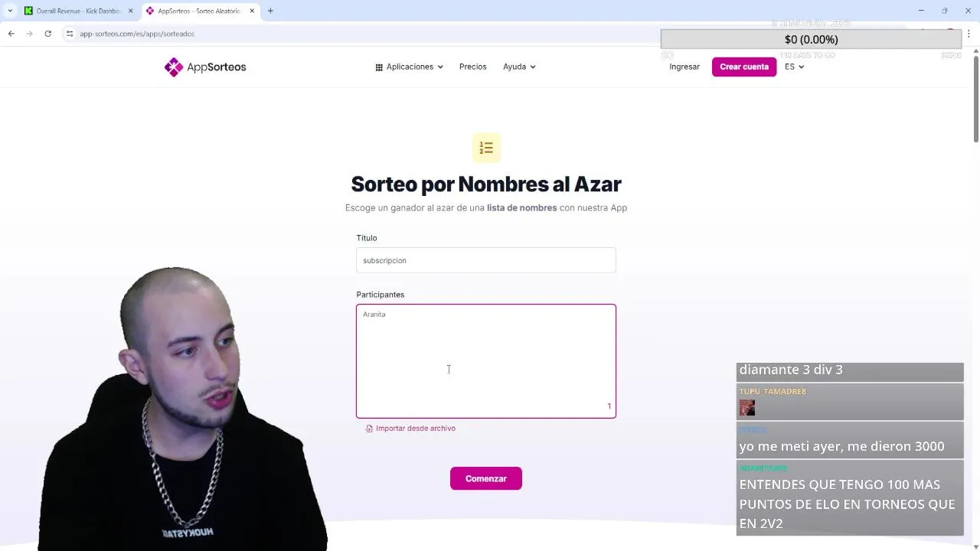Reload the page with the refresh icon

[x=47, y=34]
